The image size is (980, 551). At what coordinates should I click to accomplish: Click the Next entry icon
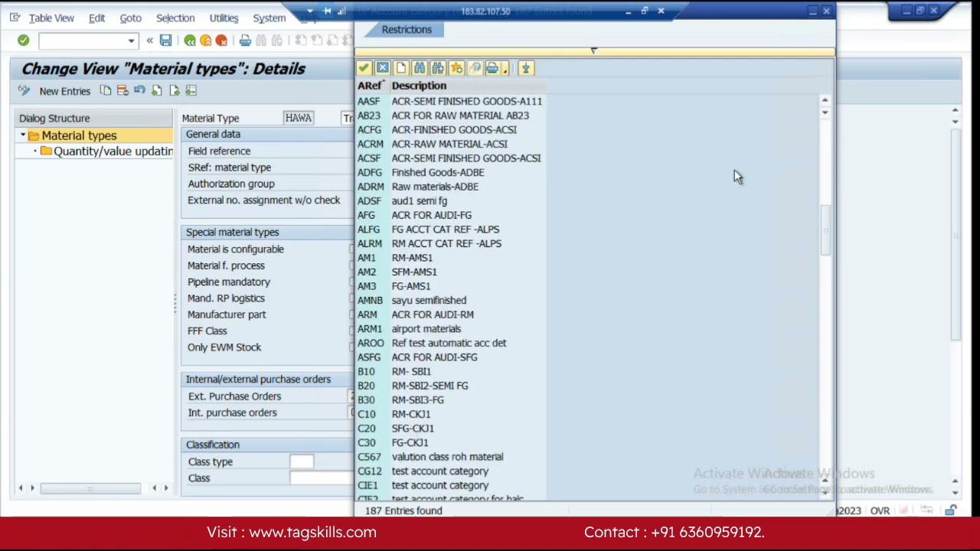pyautogui.click(x=175, y=91)
